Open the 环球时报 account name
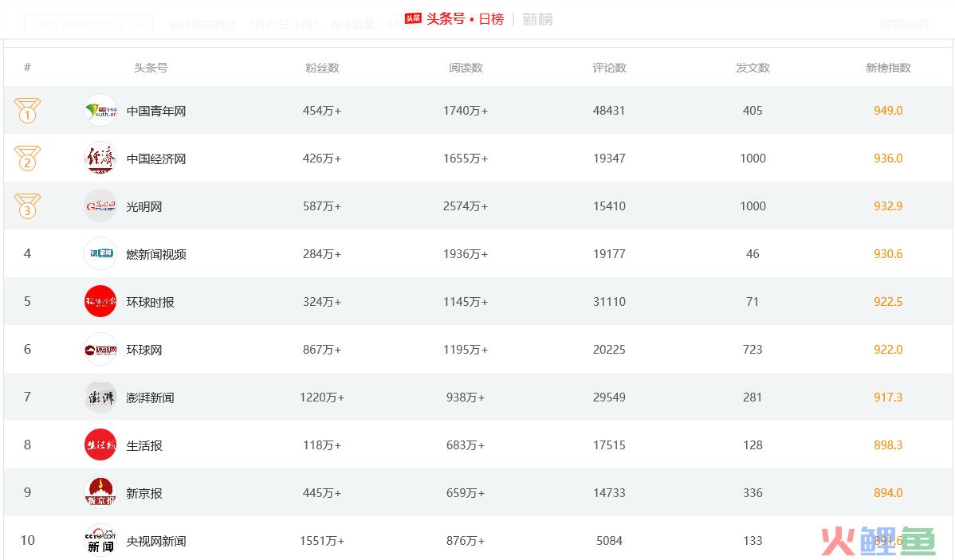Viewport: 955px width, 560px height. tap(150, 302)
